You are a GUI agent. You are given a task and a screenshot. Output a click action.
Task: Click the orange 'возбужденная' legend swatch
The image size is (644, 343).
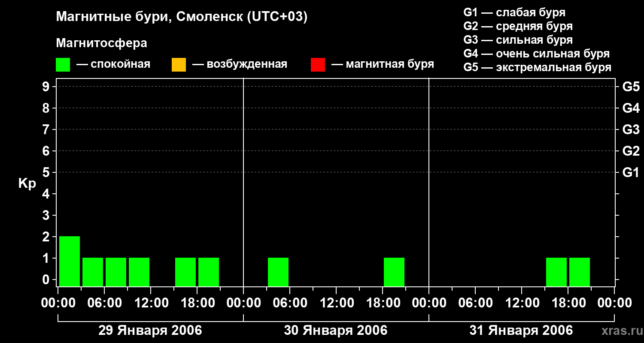[179, 65]
